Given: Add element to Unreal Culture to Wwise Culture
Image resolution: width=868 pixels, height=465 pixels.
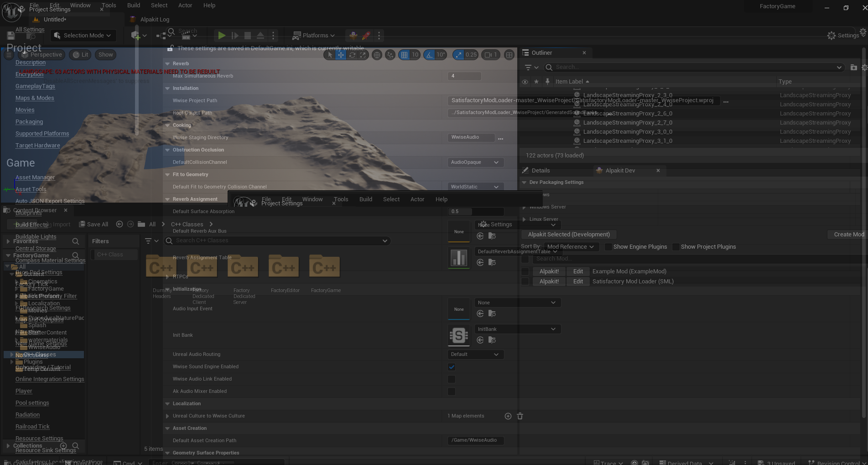Looking at the screenshot, I should click(x=508, y=416).
